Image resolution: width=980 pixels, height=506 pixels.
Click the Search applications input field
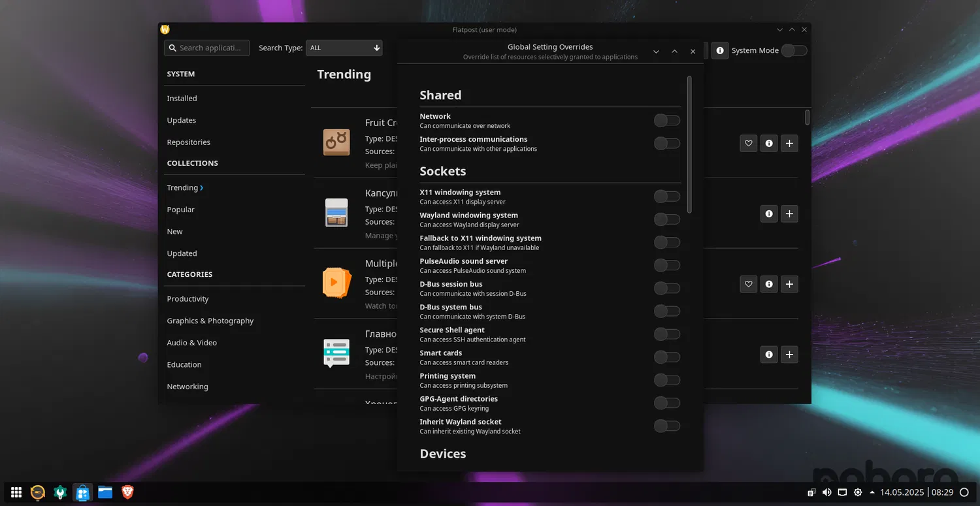(x=206, y=48)
